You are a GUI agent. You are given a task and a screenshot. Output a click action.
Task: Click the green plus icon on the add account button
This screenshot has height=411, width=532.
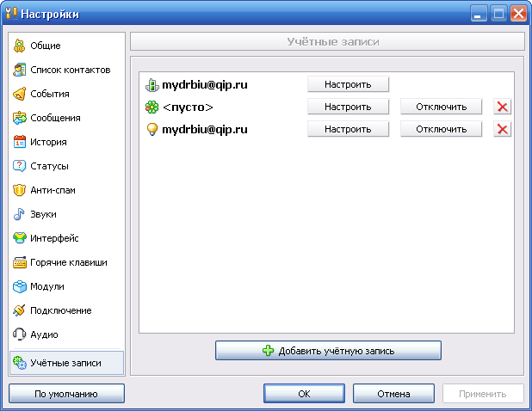click(268, 351)
